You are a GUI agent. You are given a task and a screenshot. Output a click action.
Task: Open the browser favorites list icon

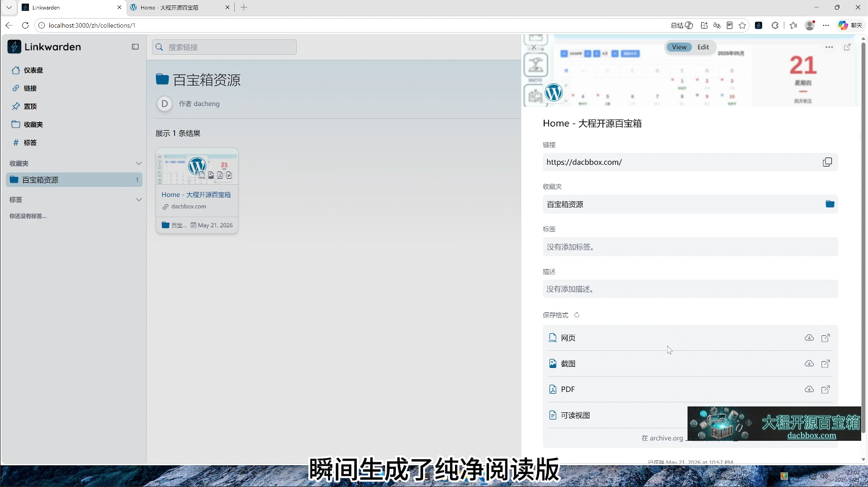[x=793, y=25]
